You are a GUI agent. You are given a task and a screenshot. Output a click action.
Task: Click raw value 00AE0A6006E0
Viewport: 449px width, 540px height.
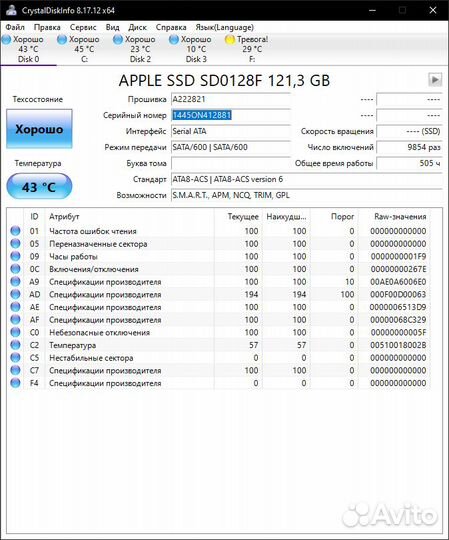(x=398, y=282)
